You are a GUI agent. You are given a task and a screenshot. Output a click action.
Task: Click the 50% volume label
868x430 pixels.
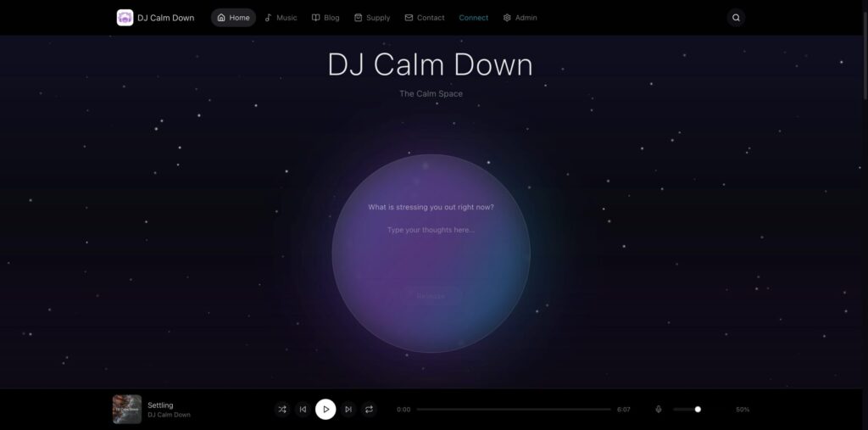point(743,410)
